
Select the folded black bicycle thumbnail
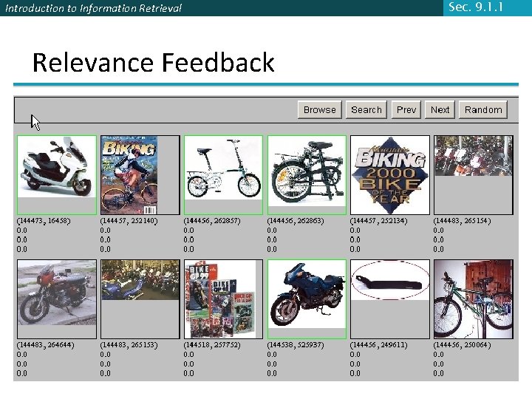[x=307, y=175]
